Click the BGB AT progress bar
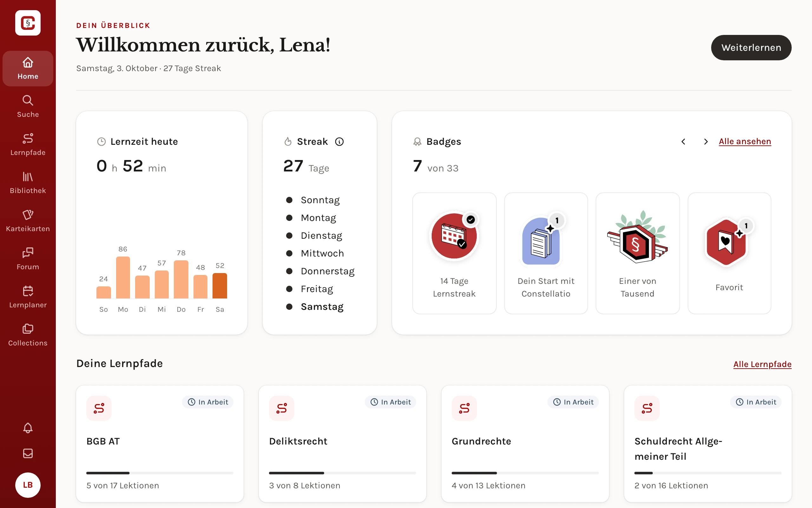The width and height of the screenshot is (812, 508). (160, 473)
